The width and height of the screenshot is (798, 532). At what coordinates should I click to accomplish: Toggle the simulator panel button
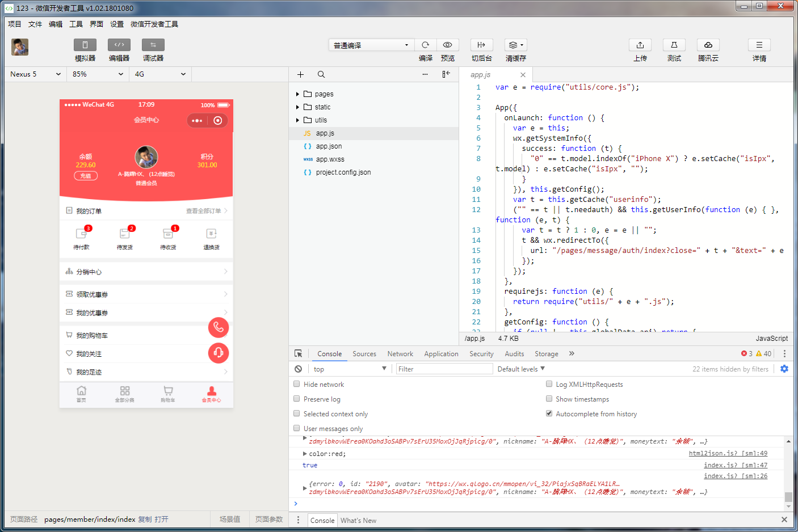(85, 45)
